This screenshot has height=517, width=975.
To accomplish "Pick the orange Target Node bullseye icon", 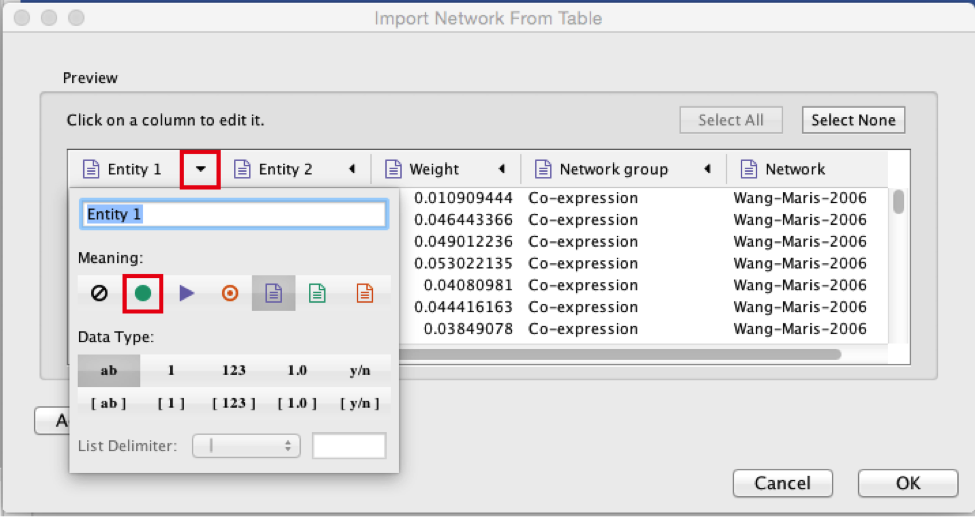I will click(230, 293).
